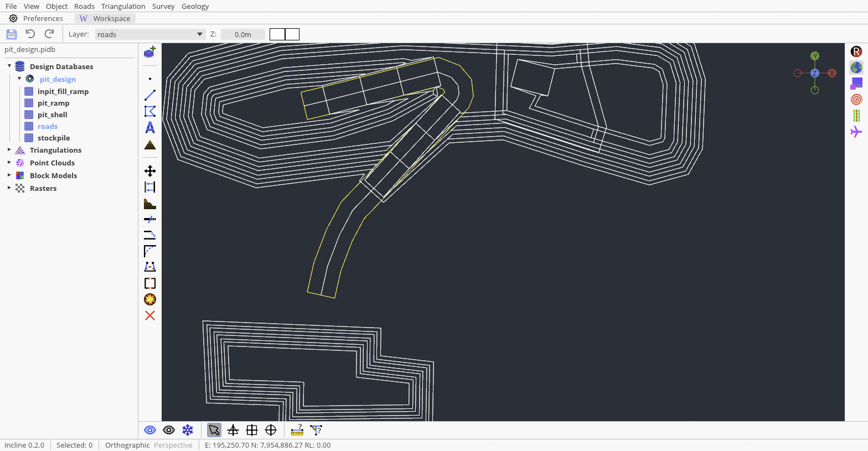Screen dimensions: 868x451
Task: Select the move objects tool
Action: tap(150, 171)
